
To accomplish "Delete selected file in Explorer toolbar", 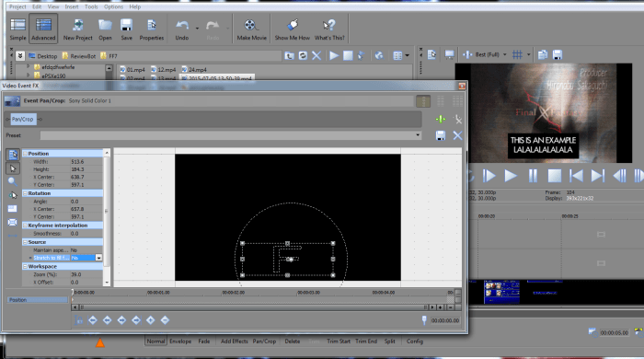I will [x=316, y=55].
